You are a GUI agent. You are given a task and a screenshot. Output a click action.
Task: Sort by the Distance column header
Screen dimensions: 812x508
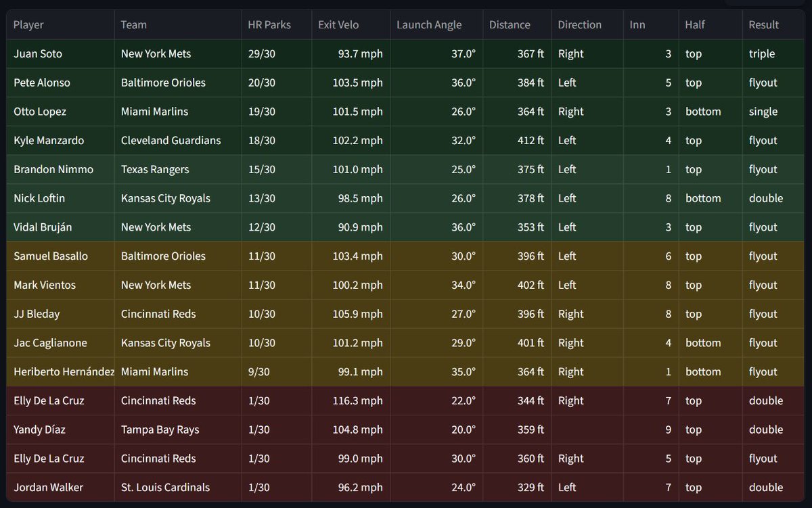(x=517, y=24)
